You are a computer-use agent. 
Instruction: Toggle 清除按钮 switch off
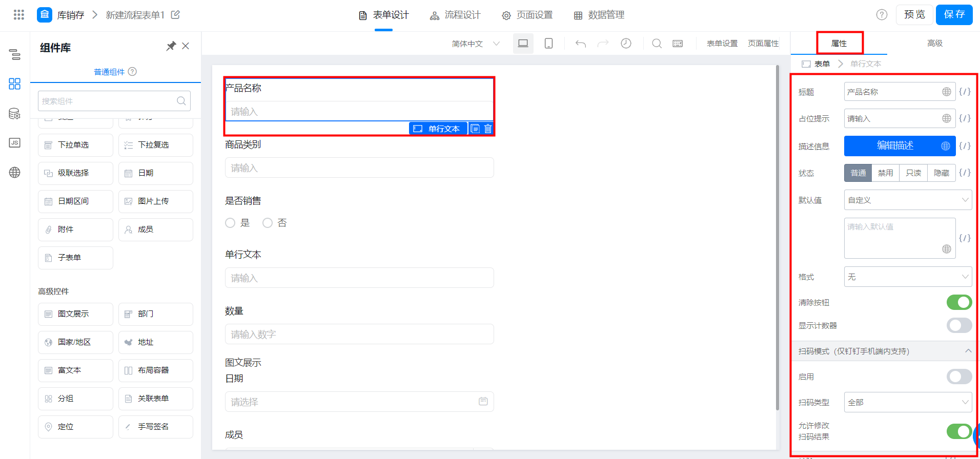coord(959,302)
